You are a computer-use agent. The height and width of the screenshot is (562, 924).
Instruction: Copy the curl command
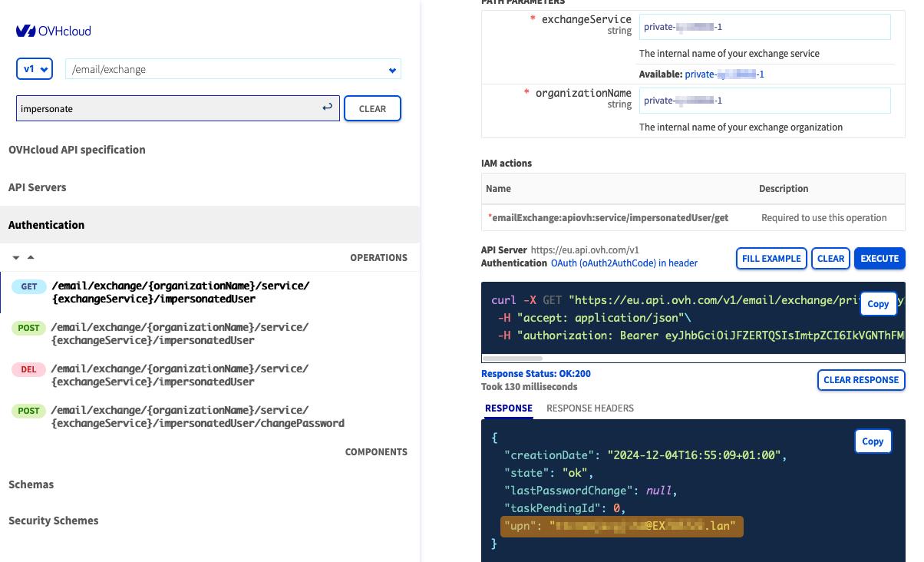click(878, 304)
